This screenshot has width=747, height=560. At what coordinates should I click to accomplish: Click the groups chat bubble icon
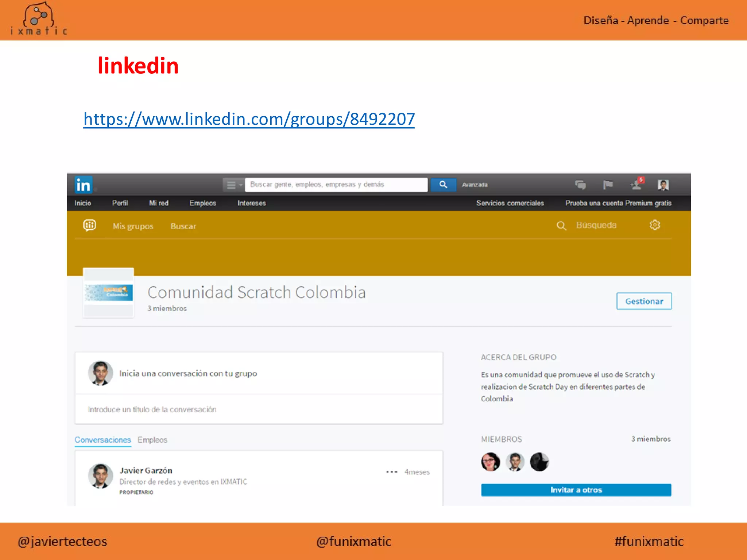tap(89, 226)
